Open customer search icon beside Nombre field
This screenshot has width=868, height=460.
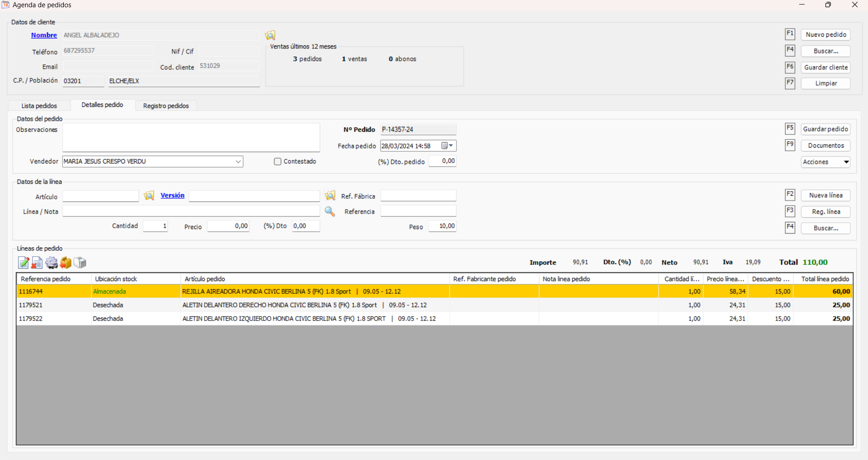[x=270, y=35]
